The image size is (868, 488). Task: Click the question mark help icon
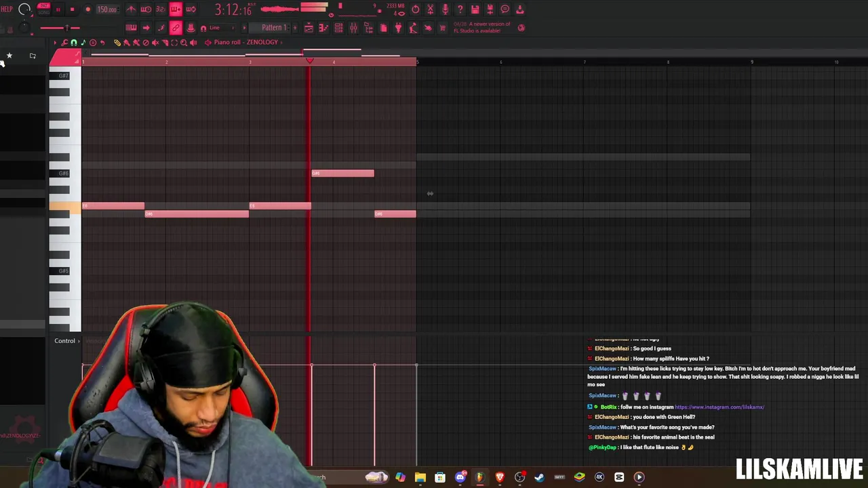pos(460,9)
